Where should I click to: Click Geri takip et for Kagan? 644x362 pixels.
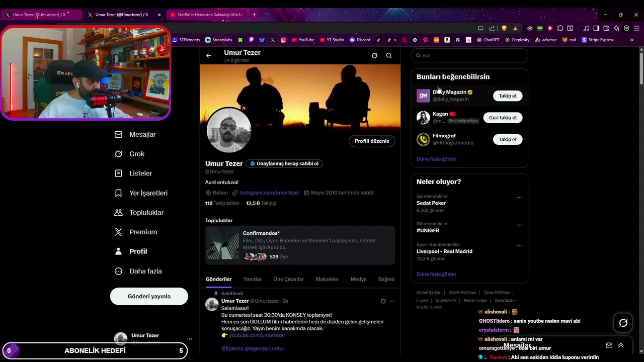(x=503, y=118)
